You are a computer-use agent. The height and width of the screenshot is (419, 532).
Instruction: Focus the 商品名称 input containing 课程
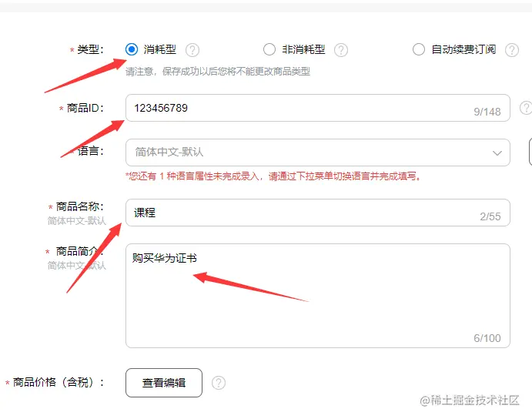tap(317, 213)
